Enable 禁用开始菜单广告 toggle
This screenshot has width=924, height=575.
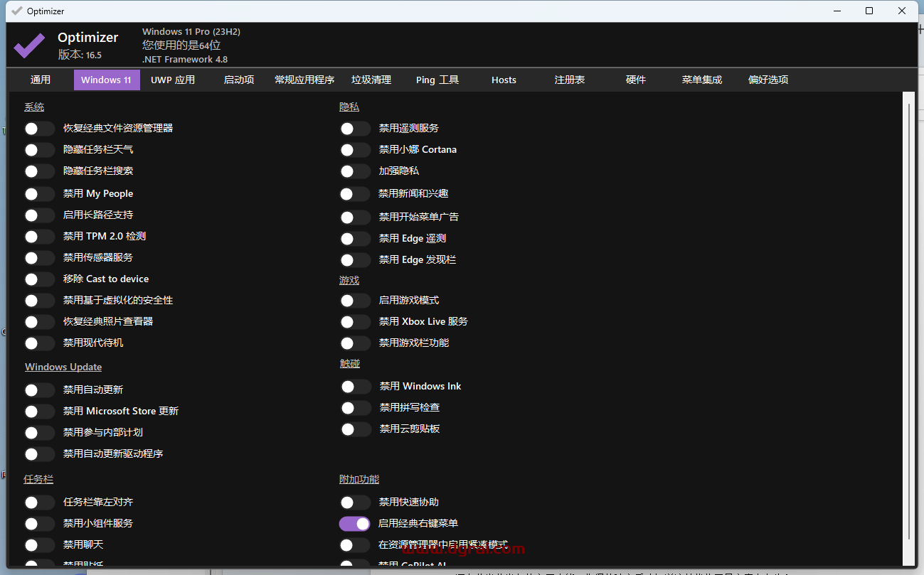pos(355,217)
